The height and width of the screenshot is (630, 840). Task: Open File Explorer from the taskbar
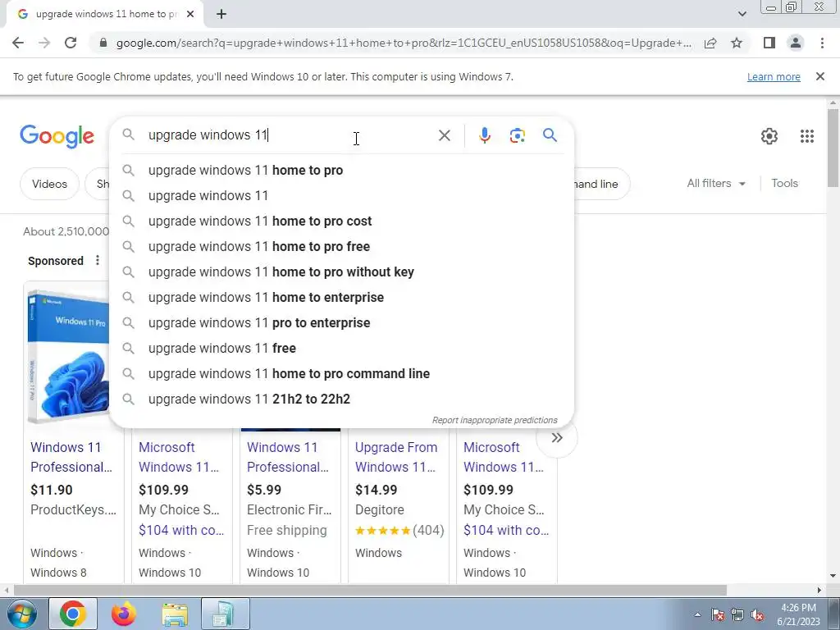pos(175,614)
